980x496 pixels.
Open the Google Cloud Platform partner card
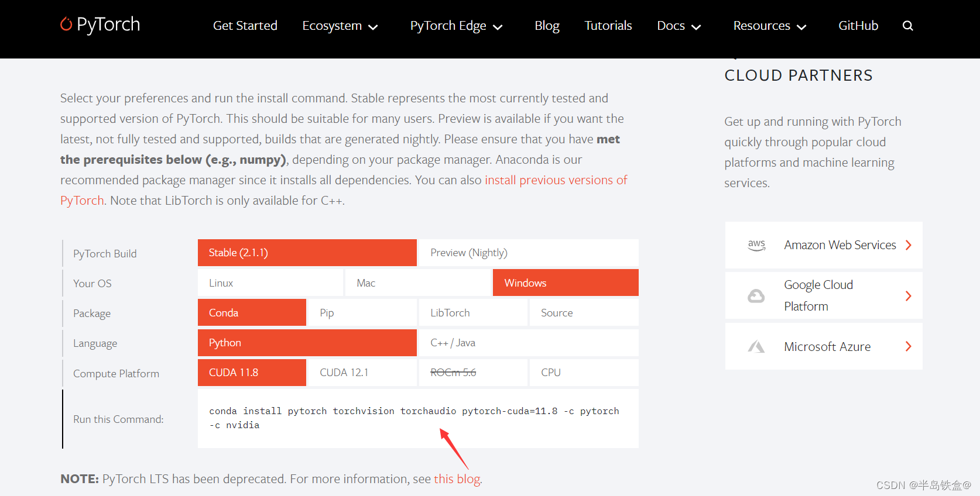[x=824, y=295]
